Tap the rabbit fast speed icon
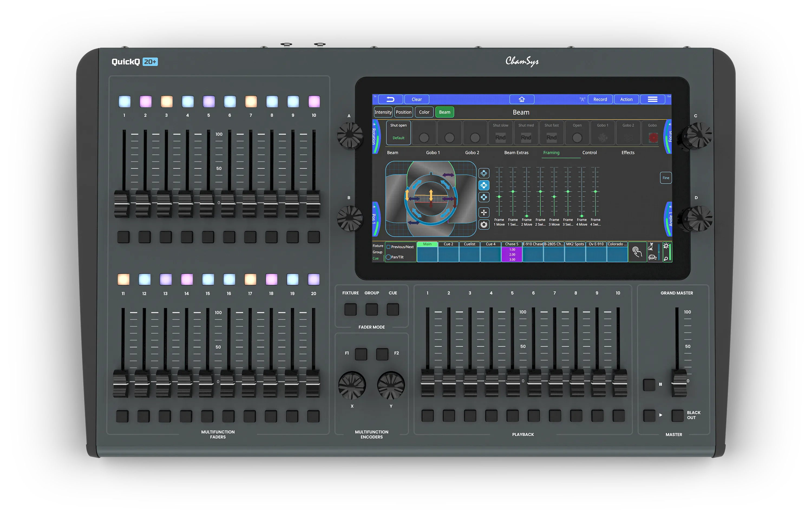This screenshot has height=520, width=812. click(x=651, y=247)
